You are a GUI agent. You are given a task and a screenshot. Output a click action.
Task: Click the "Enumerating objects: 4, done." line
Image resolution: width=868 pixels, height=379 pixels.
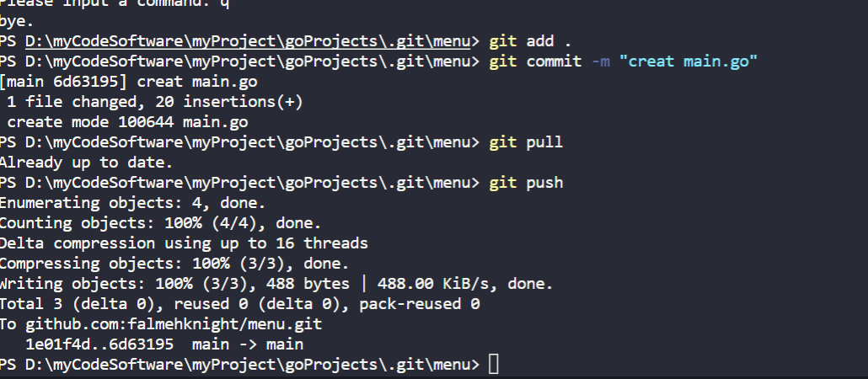point(132,203)
